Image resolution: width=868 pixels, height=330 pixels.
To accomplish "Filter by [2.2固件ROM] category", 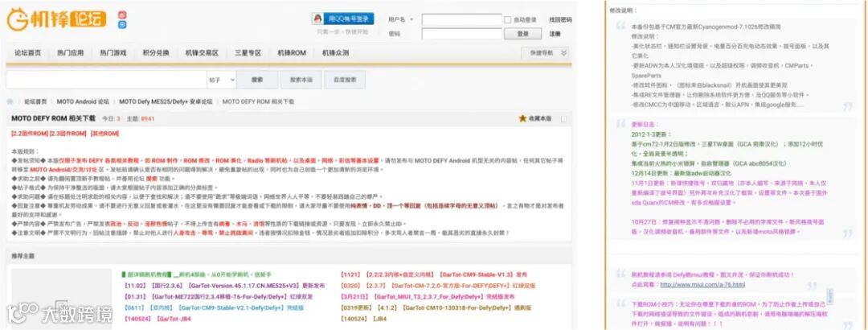I will 30,134.
